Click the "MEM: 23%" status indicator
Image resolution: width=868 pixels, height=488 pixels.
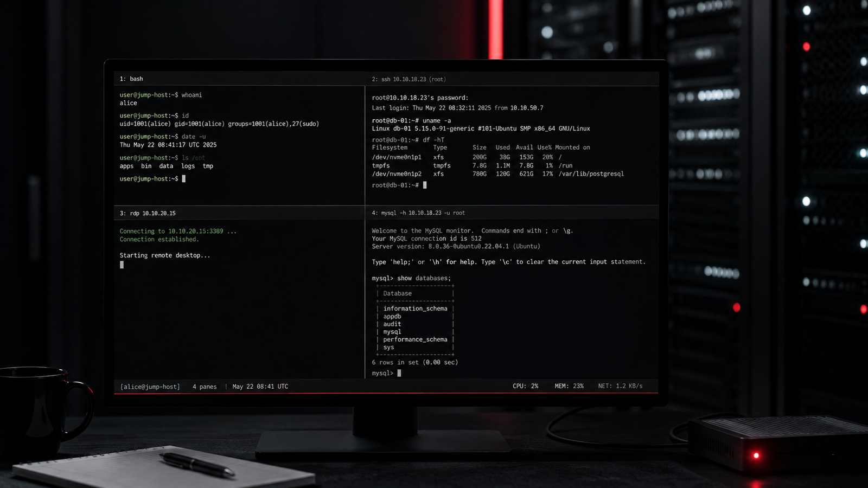569,386
